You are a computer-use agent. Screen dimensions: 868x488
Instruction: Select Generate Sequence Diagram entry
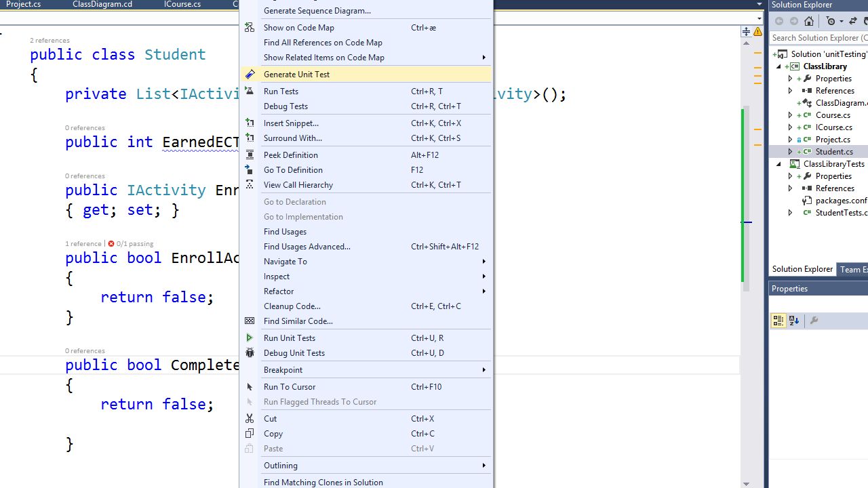click(x=366, y=11)
